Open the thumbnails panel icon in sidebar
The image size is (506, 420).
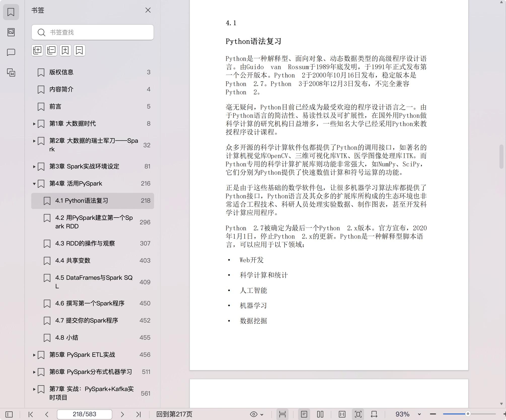click(x=11, y=32)
